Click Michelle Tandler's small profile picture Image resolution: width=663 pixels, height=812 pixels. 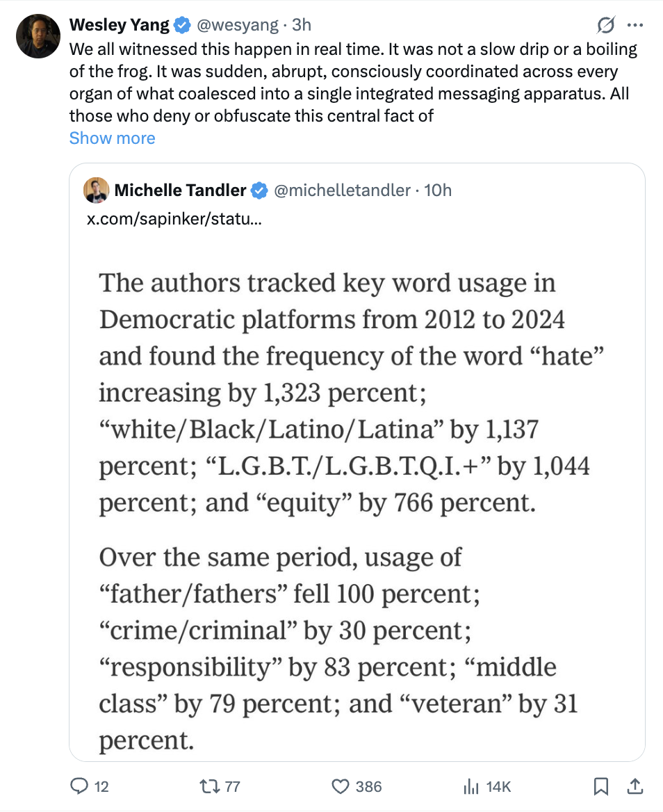(97, 190)
